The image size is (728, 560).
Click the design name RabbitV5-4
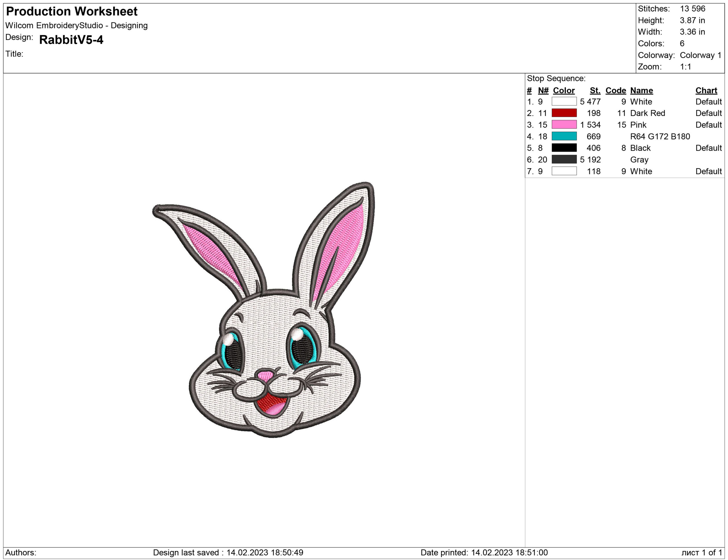point(72,40)
